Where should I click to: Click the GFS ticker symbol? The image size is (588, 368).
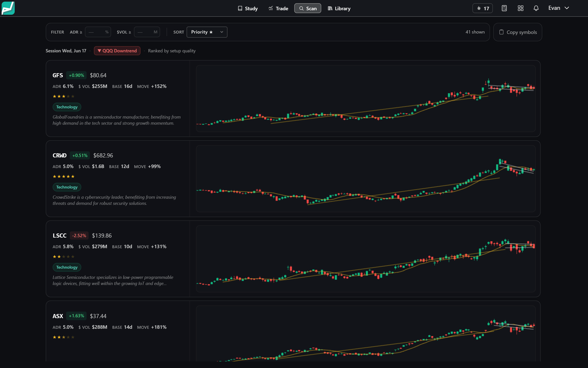[x=58, y=75]
